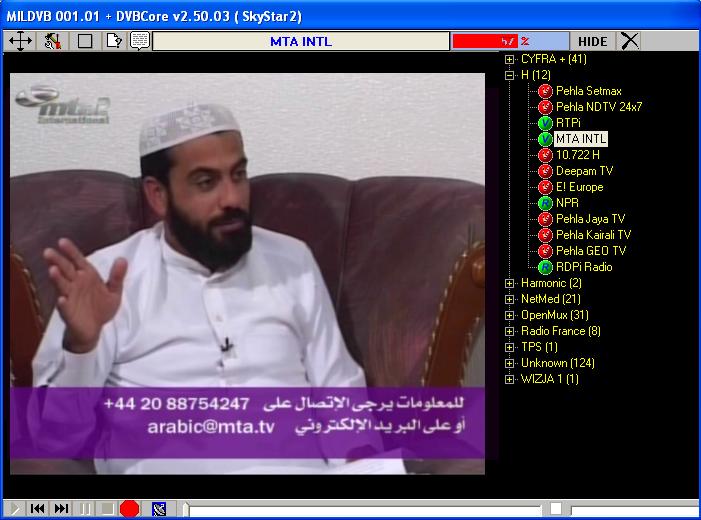Click red scrambled icon of Pehla NDTV 24x7

tap(545, 107)
